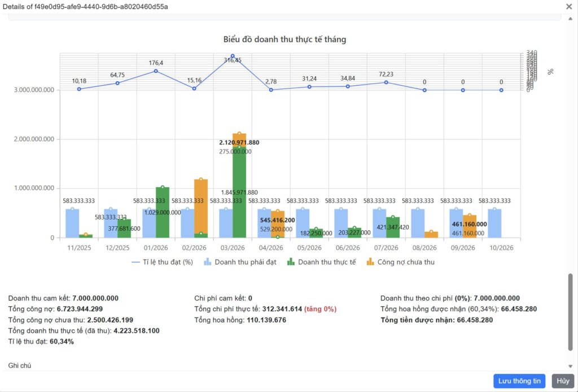Click the green 1.845.971.880 bar for 03/2026
Viewport: 578px width, 392px height.
239,192
